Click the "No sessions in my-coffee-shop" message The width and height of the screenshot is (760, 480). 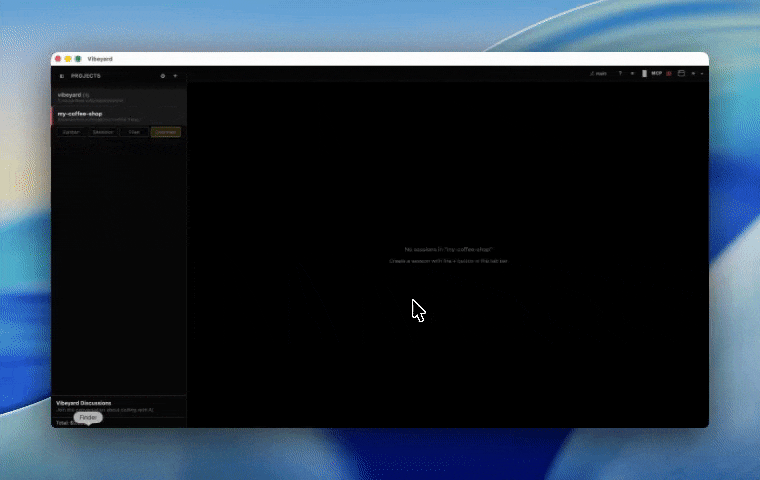(448, 250)
